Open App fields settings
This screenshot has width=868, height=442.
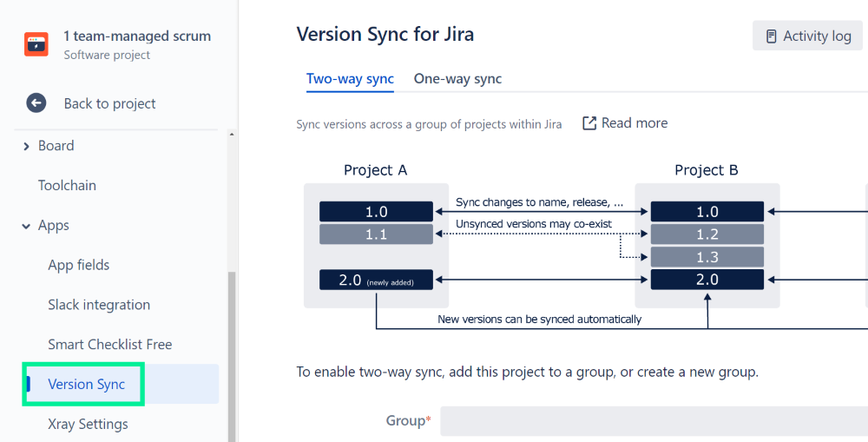click(79, 265)
